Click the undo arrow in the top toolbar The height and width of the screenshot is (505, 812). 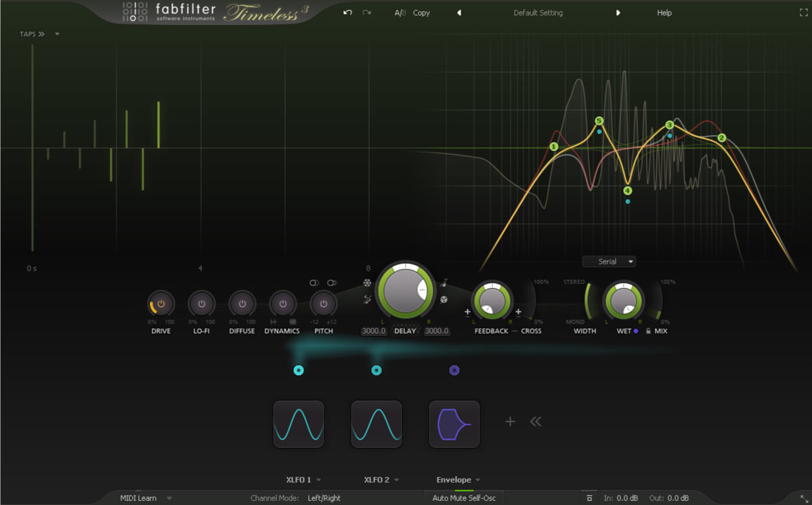[347, 12]
